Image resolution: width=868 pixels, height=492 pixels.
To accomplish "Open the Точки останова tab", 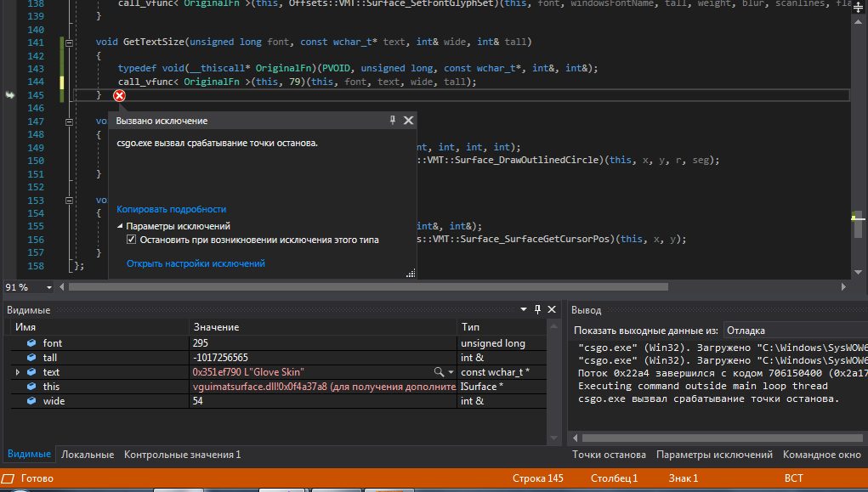I will [x=609, y=455].
